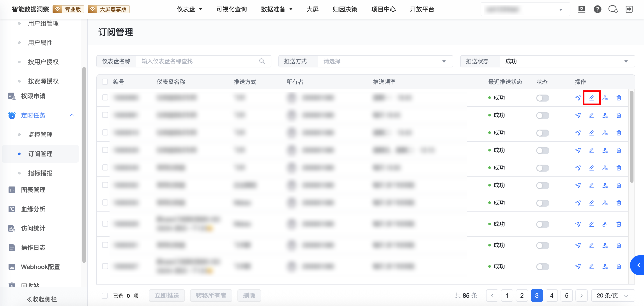
Task: Check the fifth row's checkbox
Action: [x=105, y=168]
